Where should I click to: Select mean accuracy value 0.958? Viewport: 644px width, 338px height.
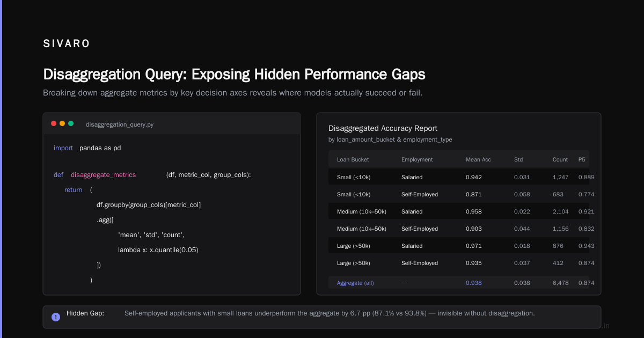(474, 211)
